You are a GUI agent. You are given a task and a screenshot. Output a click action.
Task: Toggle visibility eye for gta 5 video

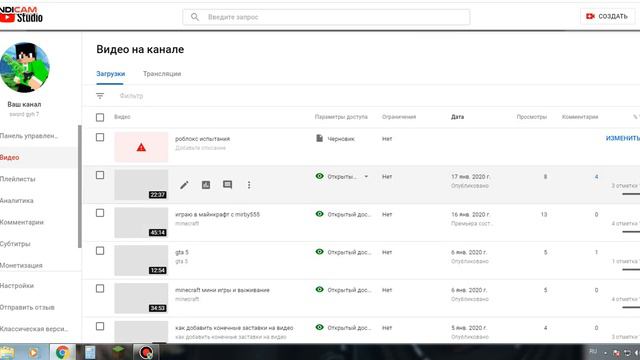320,252
